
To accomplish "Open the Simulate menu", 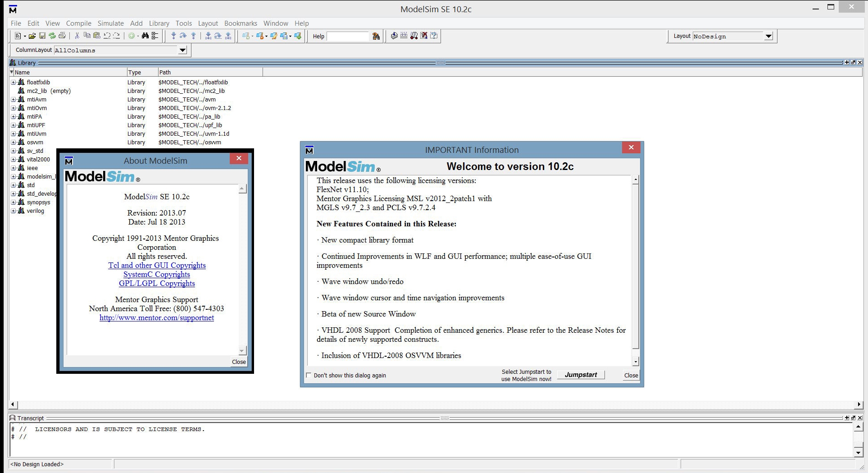I will coord(110,23).
